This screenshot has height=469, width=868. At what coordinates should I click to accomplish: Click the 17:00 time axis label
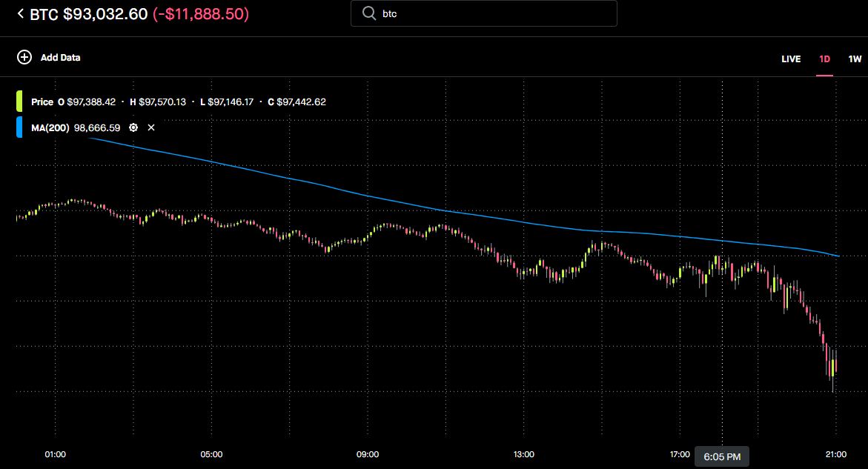(x=680, y=454)
